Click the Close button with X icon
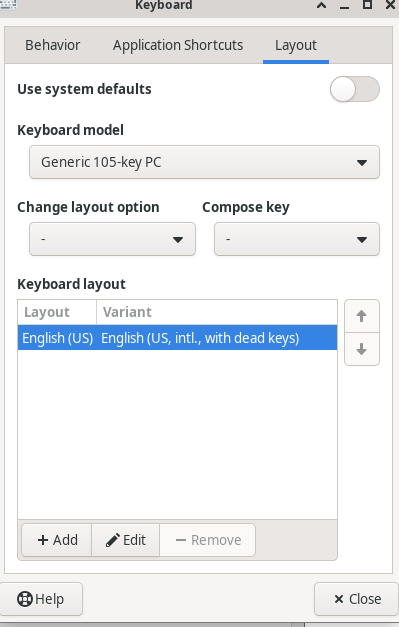 (357, 599)
